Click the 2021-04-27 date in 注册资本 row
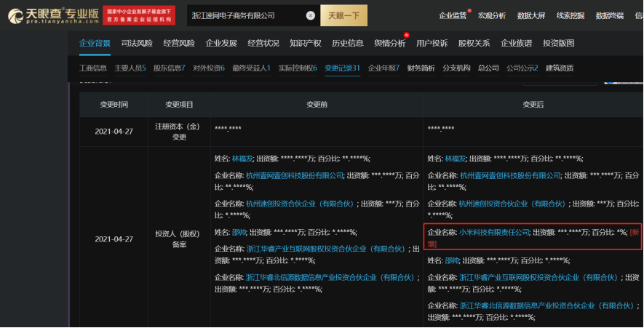 pyautogui.click(x=114, y=132)
